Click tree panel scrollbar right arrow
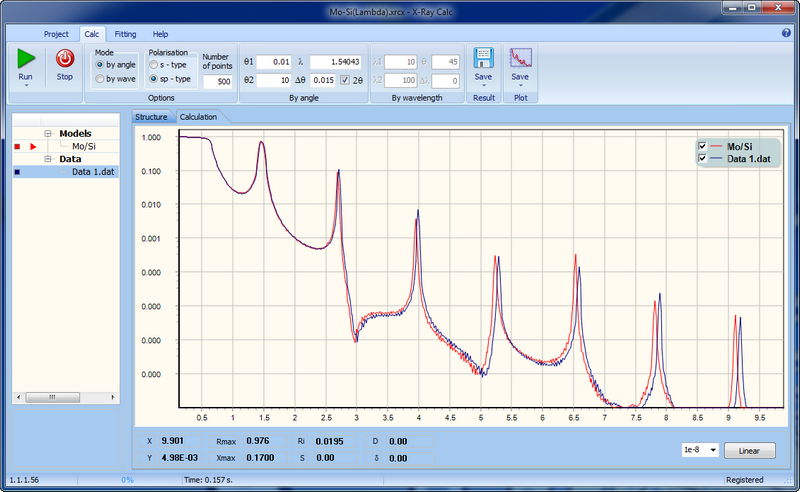 tap(113, 397)
